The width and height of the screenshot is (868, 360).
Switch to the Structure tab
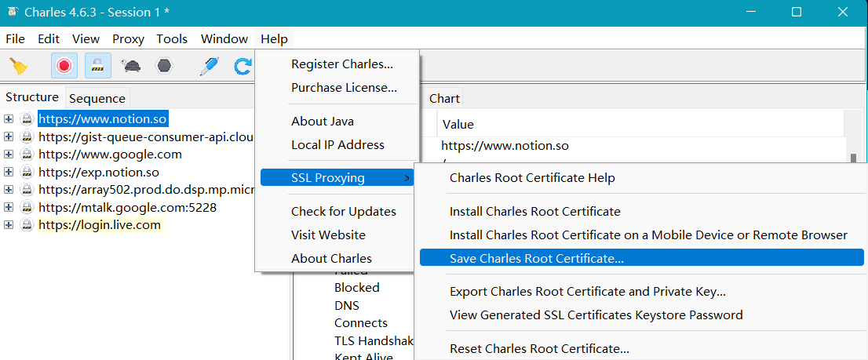click(32, 97)
